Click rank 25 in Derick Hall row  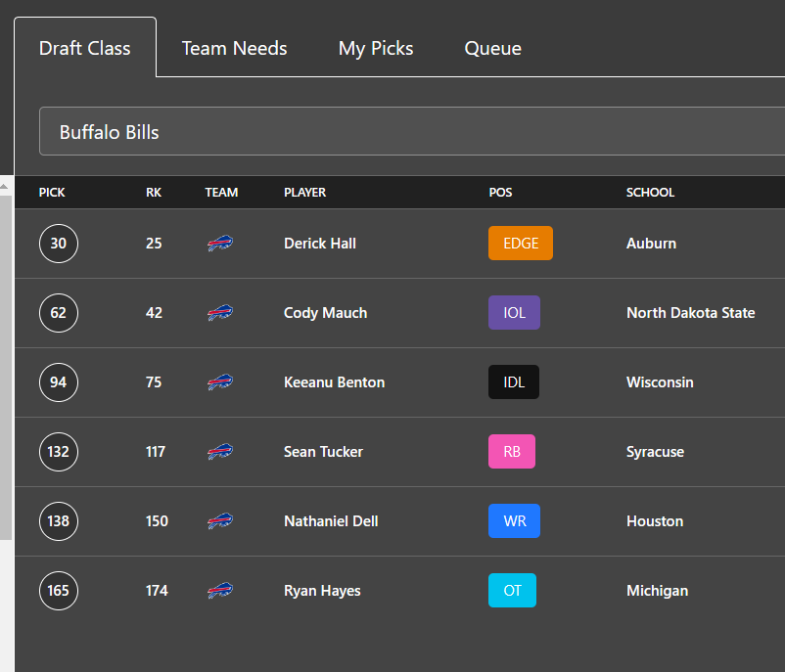click(x=154, y=244)
